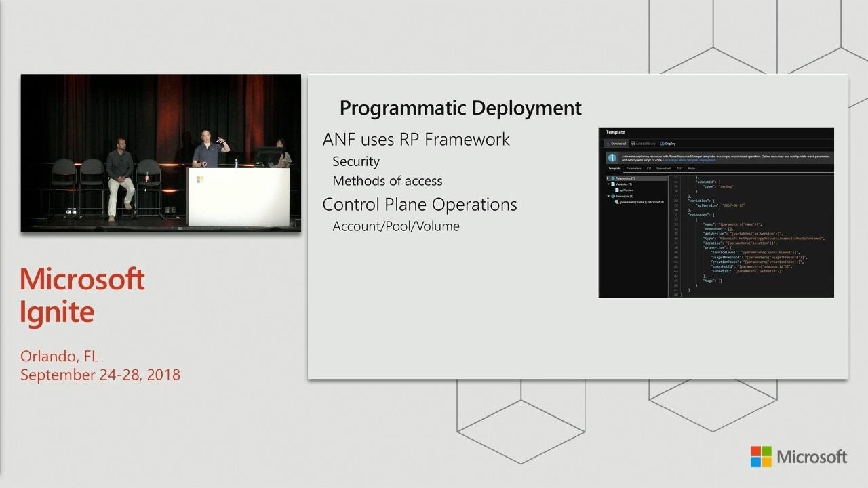Click the Resources cube icon in the tree
Viewport: 868px width, 488px height.
coord(613,196)
